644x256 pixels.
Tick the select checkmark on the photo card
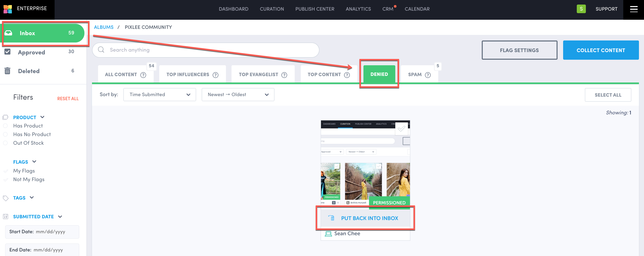point(401,129)
